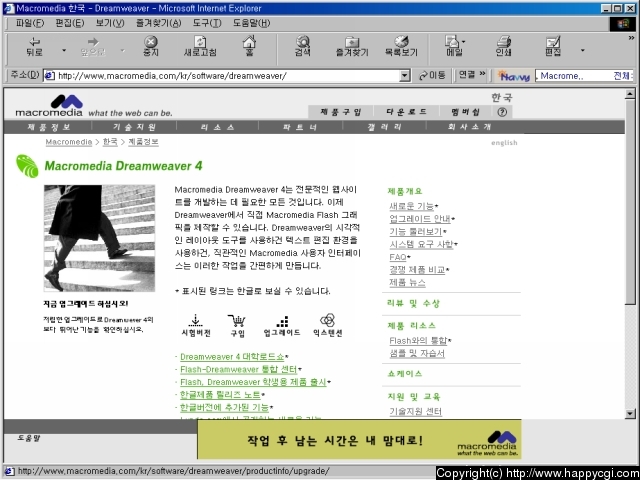This screenshot has width=640, height=480.
Task: Open the 경쟁 제품 비교 link
Action: (x=417, y=270)
